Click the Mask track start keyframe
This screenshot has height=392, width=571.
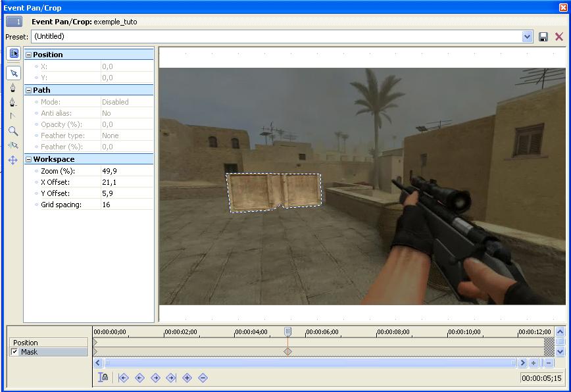[95, 352]
